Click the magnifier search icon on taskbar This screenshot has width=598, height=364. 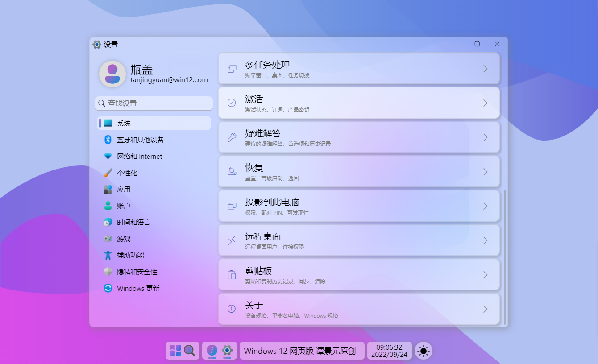[190, 351]
